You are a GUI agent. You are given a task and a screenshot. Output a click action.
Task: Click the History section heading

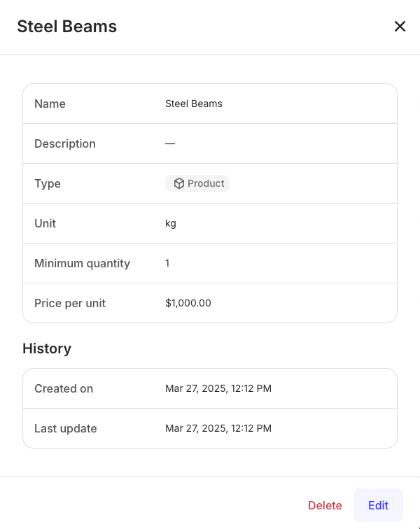pos(47,348)
